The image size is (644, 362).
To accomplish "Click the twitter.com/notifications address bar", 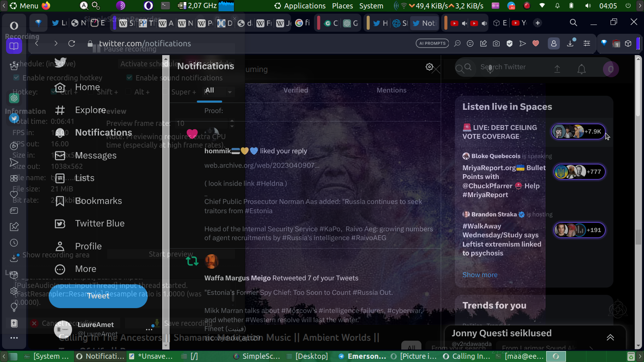I will 145,43.
